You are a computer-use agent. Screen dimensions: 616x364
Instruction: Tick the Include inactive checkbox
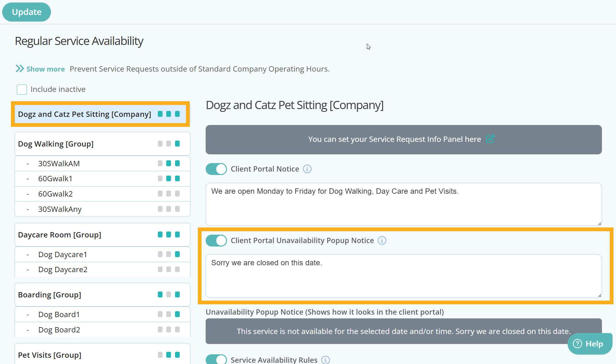pyautogui.click(x=22, y=90)
